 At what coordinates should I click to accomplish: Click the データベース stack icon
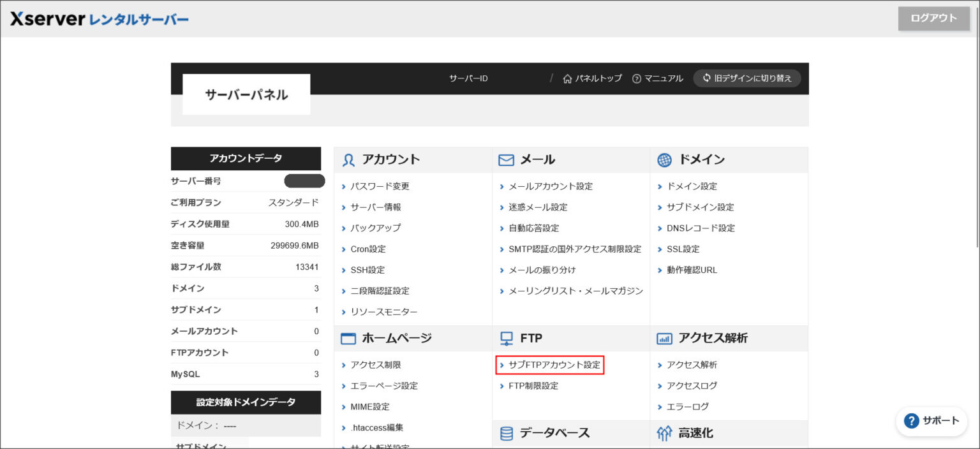(507, 433)
